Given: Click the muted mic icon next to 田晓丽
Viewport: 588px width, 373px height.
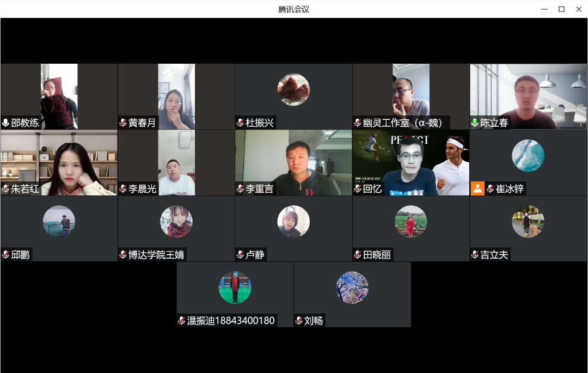Looking at the screenshot, I should 358,255.
